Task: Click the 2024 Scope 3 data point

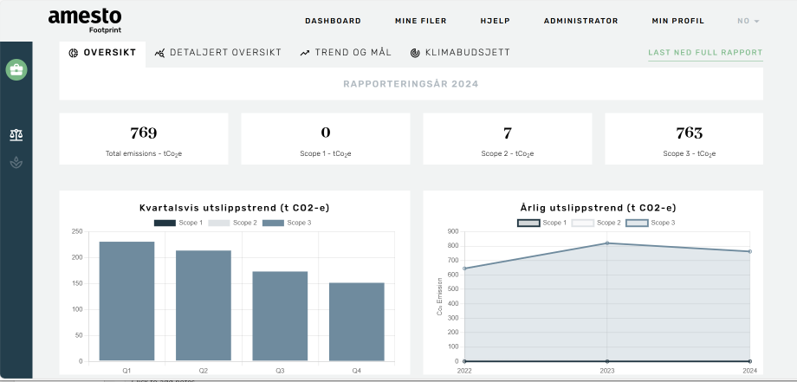Action: coord(750,251)
